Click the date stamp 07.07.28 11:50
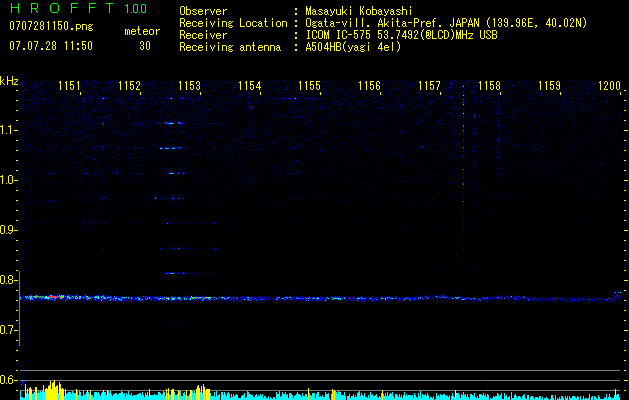629x400 pixels. 51,46
